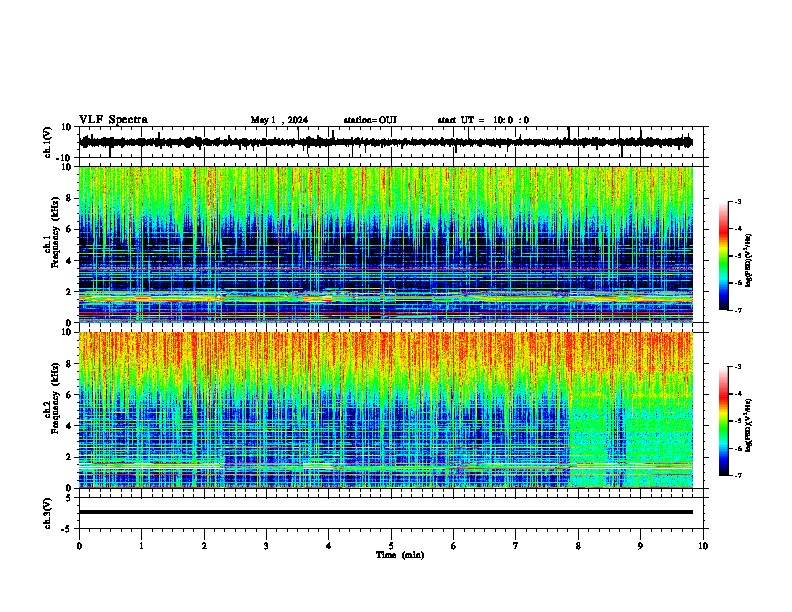This screenshot has width=792, height=612.
Task: Click the 'start UT = 10:0 :0' text
Action: point(483,120)
